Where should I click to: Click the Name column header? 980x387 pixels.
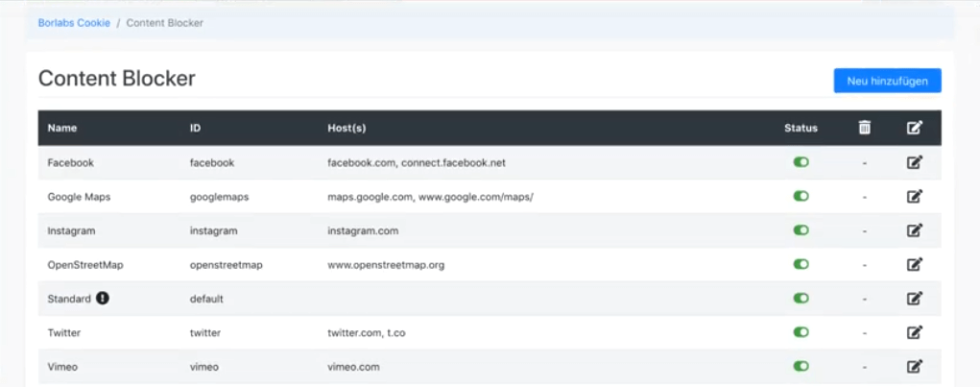(x=61, y=128)
